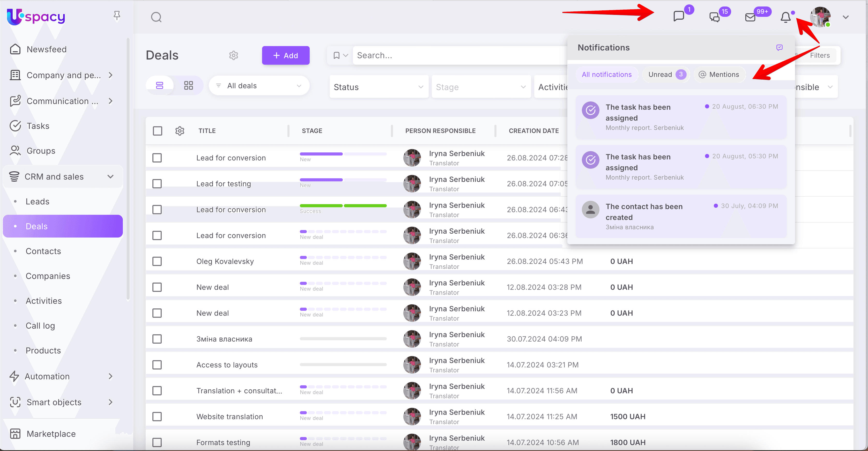Open the Status filter dropdown

(379, 87)
